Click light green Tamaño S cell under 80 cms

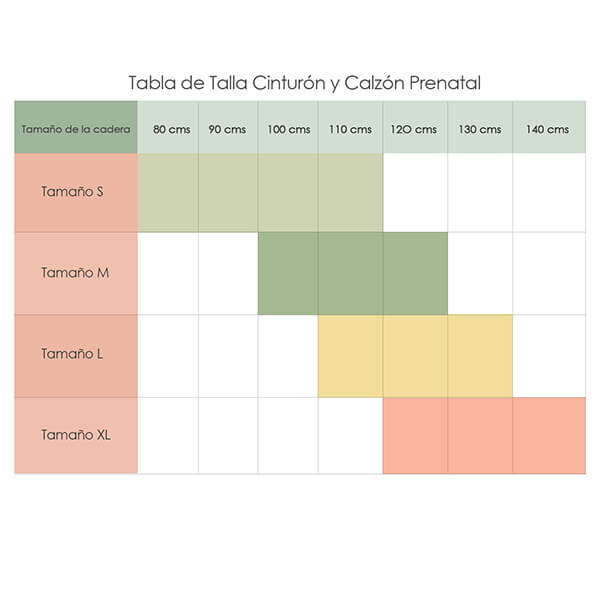coord(167,192)
